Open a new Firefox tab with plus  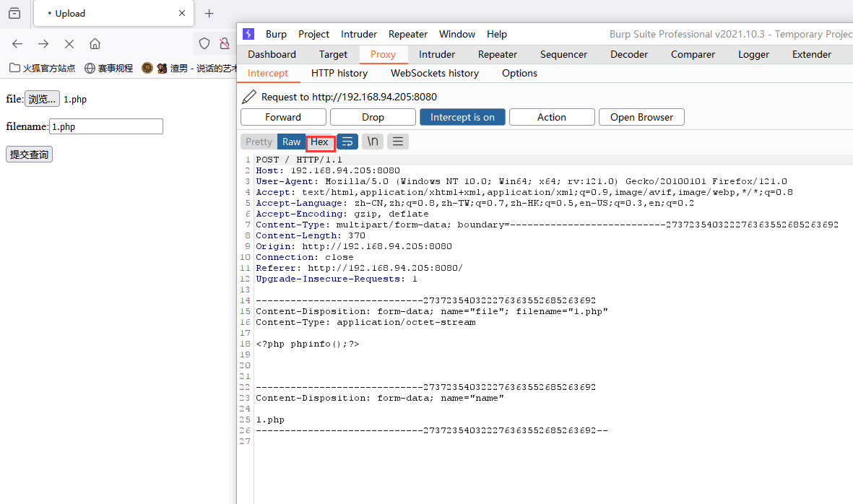pyautogui.click(x=209, y=14)
